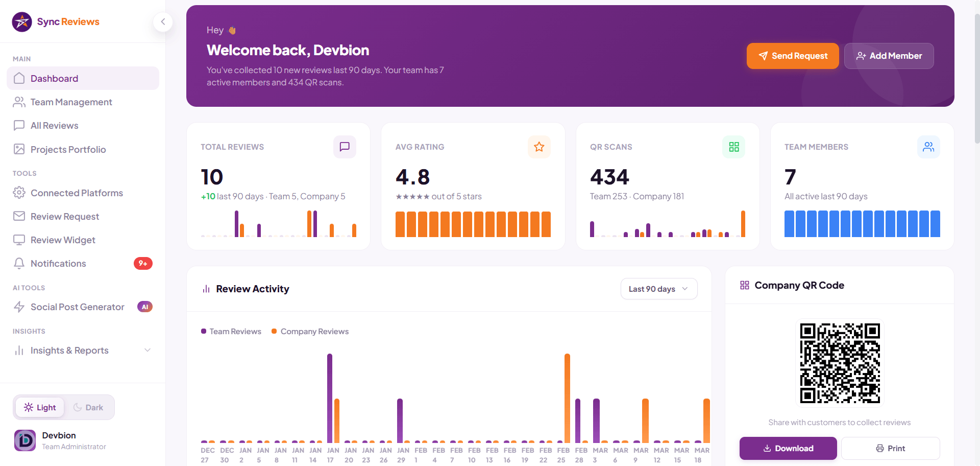Click the tall orange bar at Feb 25
Screen dimensions: 980x466
pyautogui.click(x=567, y=398)
